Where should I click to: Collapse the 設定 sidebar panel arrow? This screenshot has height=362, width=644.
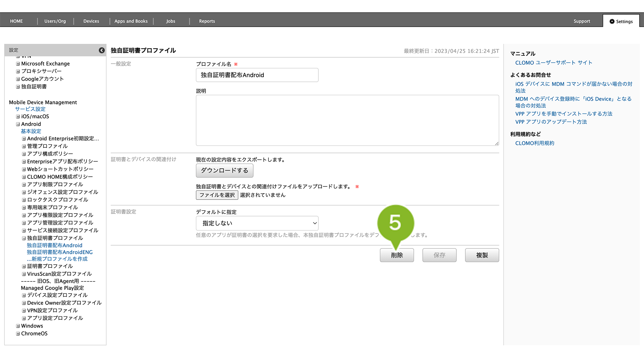pos(102,50)
